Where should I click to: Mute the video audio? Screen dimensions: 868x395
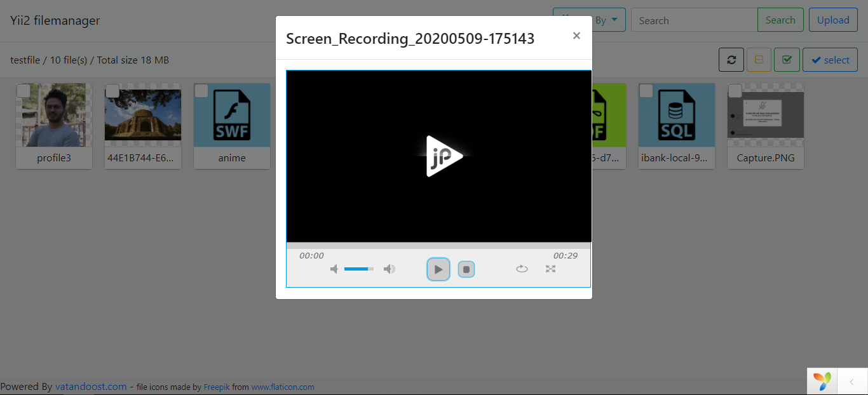coord(334,269)
